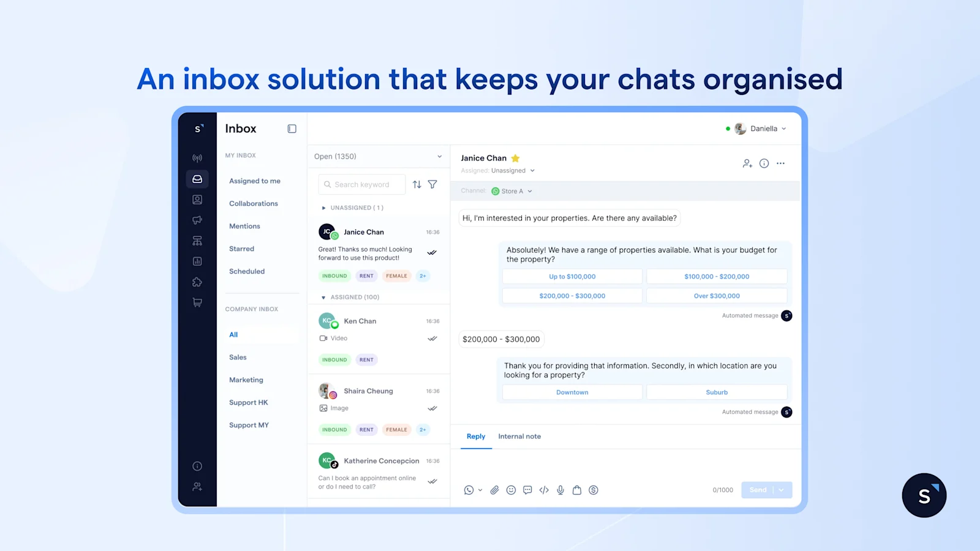Open the Integrations puzzle icon
Viewport: 980px width, 551px height.
[x=197, y=282]
